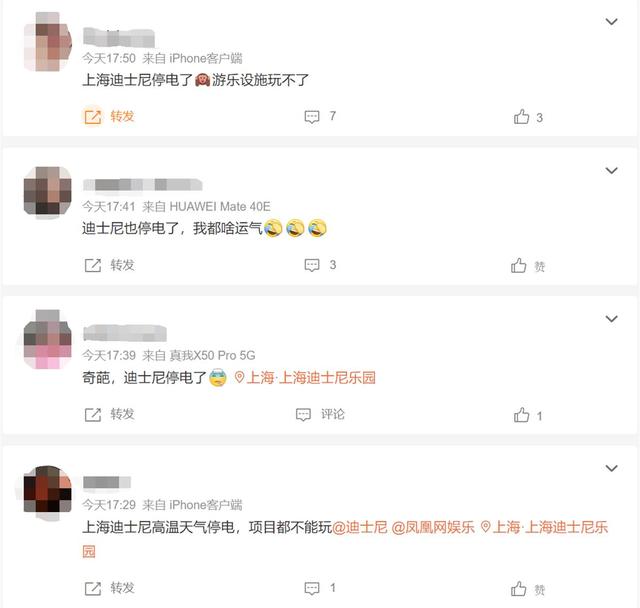Open the @迪士尼 mention link
The image size is (640, 608).
coord(360,527)
